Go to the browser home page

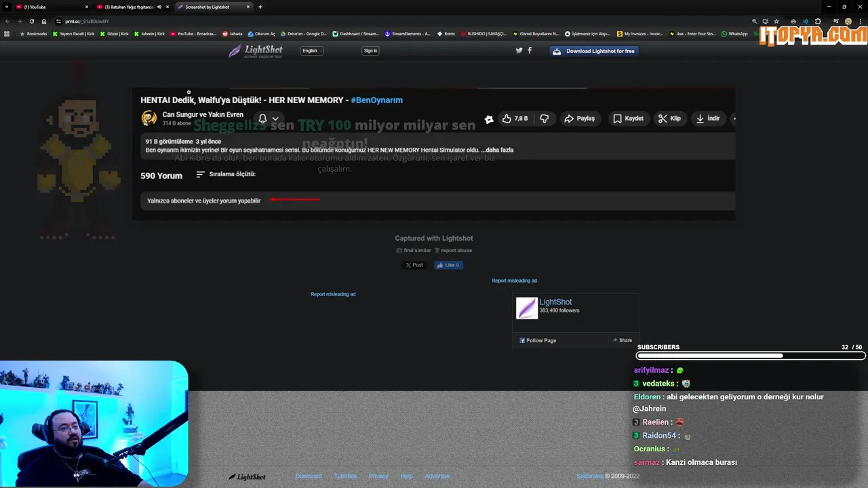coord(44,21)
